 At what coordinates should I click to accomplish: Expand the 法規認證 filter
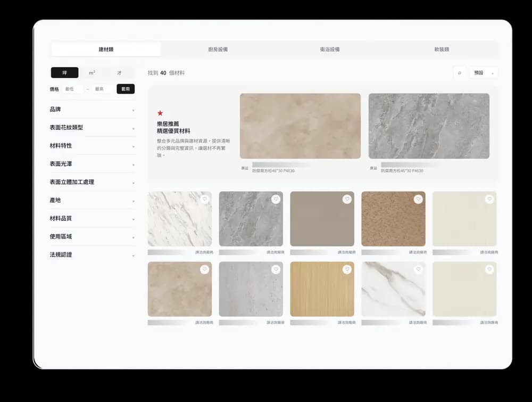click(x=92, y=255)
